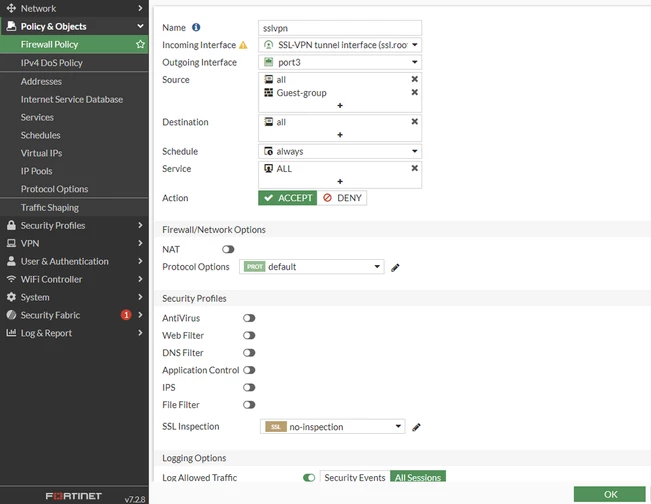Expand the Log & Report chevron
Screen dimensions: 651x504
pyautogui.click(x=140, y=333)
